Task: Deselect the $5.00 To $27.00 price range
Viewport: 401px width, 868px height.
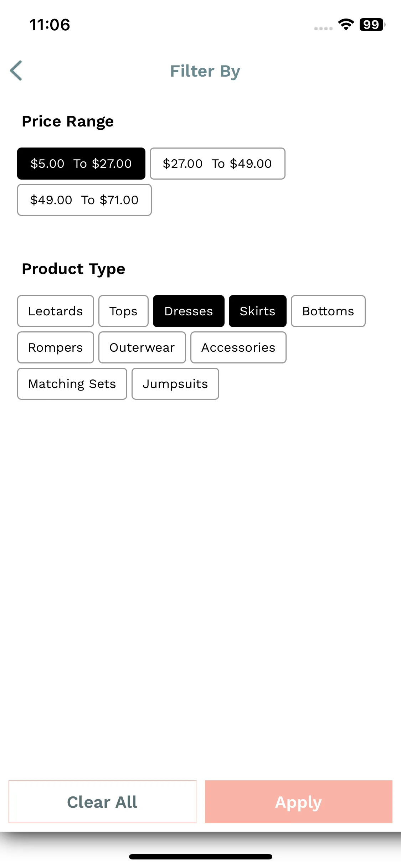Action: pos(81,164)
